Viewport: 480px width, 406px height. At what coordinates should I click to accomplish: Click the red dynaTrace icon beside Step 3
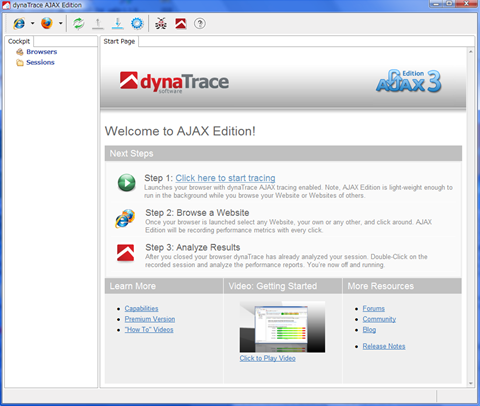point(126,253)
